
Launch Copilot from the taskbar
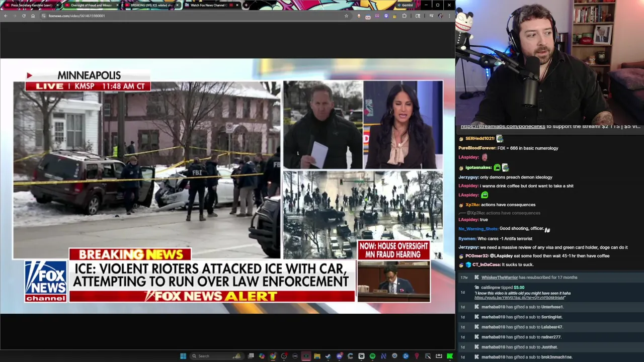pyautogui.click(x=262, y=356)
